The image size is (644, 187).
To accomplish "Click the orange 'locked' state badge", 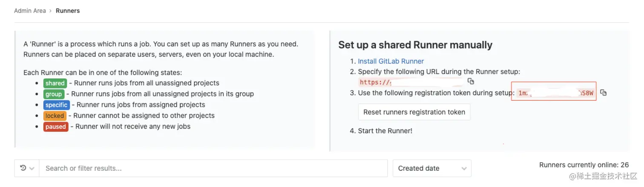I will coord(55,116).
